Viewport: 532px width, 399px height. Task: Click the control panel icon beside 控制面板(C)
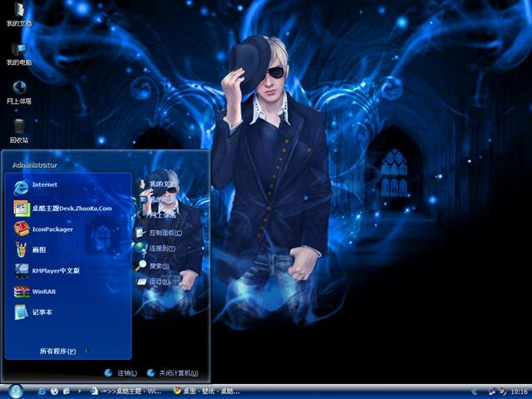point(140,233)
